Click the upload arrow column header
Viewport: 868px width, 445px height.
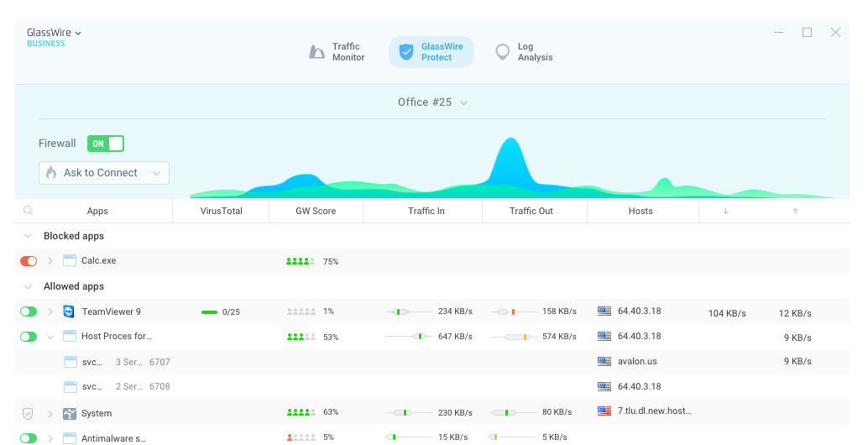point(796,211)
